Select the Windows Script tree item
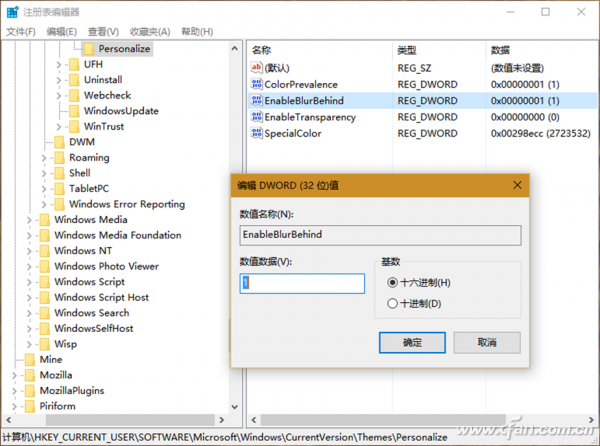This screenshot has height=446, width=600. pyautogui.click(x=90, y=282)
